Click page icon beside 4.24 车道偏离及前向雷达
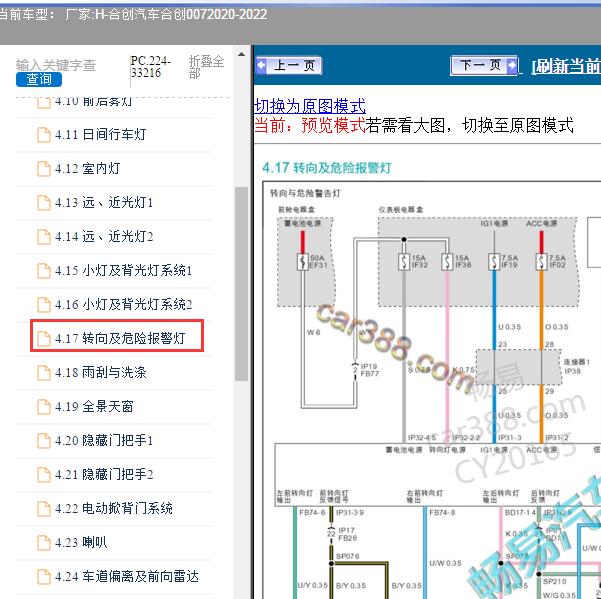Image resolution: width=601 pixels, height=599 pixels. (x=44, y=576)
